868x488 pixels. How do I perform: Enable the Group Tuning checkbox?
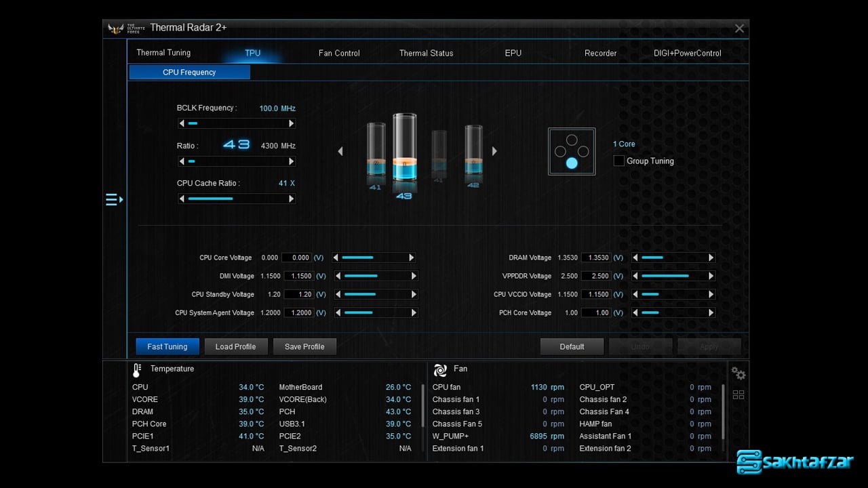[x=618, y=161]
